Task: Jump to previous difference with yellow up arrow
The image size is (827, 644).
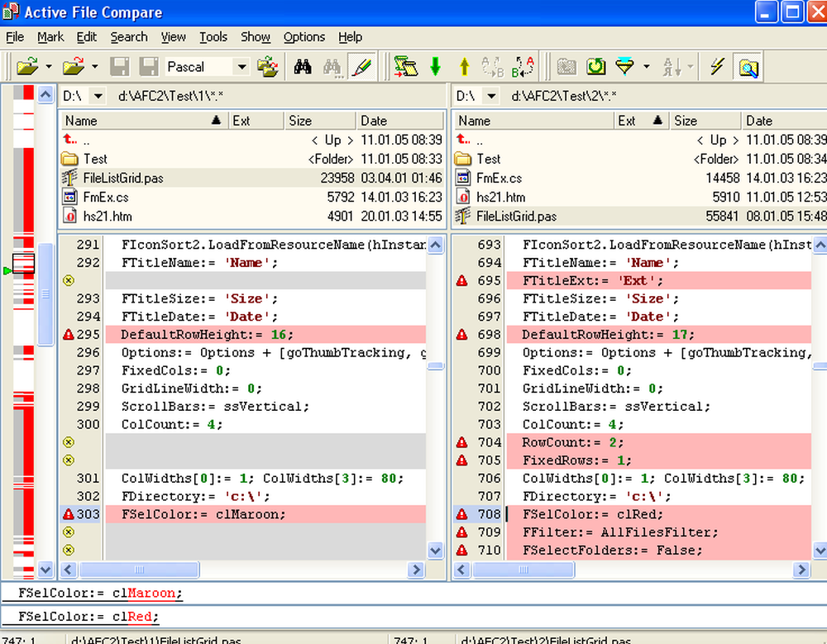Action: (x=464, y=67)
